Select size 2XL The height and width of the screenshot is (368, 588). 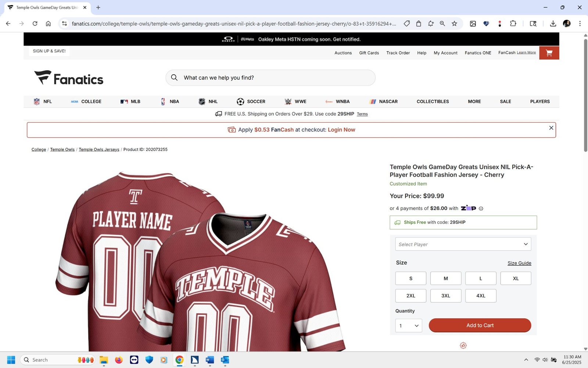point(411,296)
